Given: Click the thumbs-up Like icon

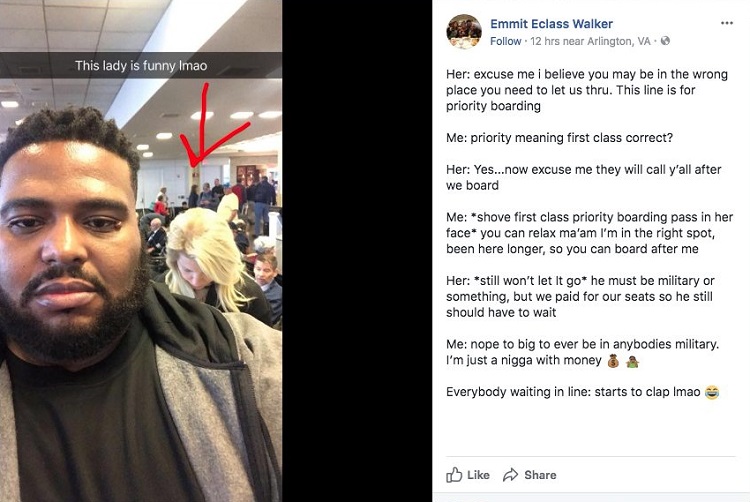Looking at the screenshot, I should [454, 475].
